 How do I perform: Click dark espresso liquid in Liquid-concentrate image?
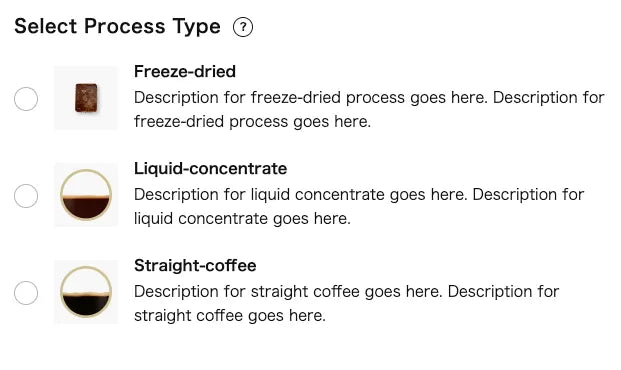coord(86,208)
